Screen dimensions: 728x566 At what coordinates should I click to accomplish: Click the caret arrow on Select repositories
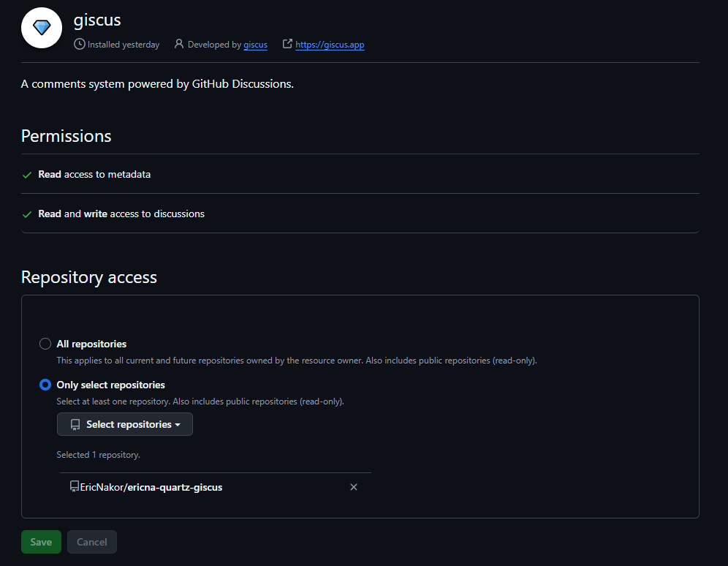178,425
